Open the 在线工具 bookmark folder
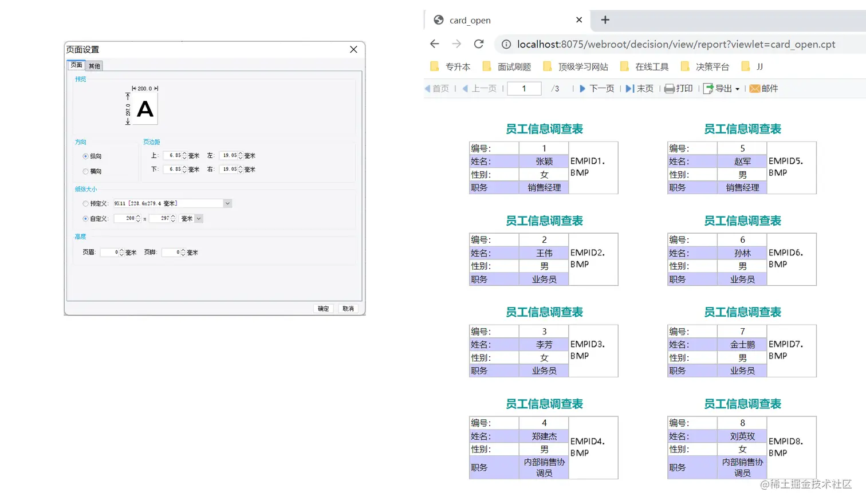The image size is (866, 504). (644, 66)
